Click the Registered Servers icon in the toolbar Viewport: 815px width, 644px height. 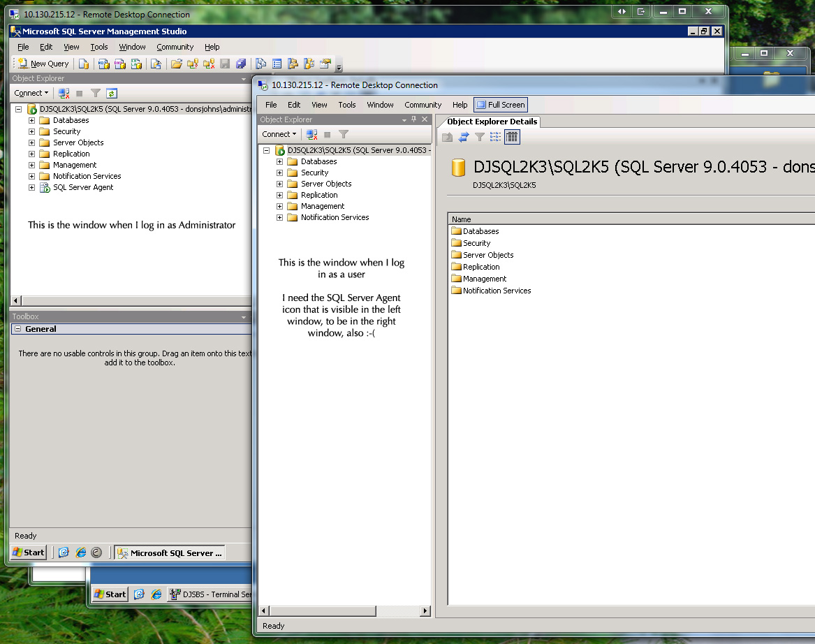point(261,64)
